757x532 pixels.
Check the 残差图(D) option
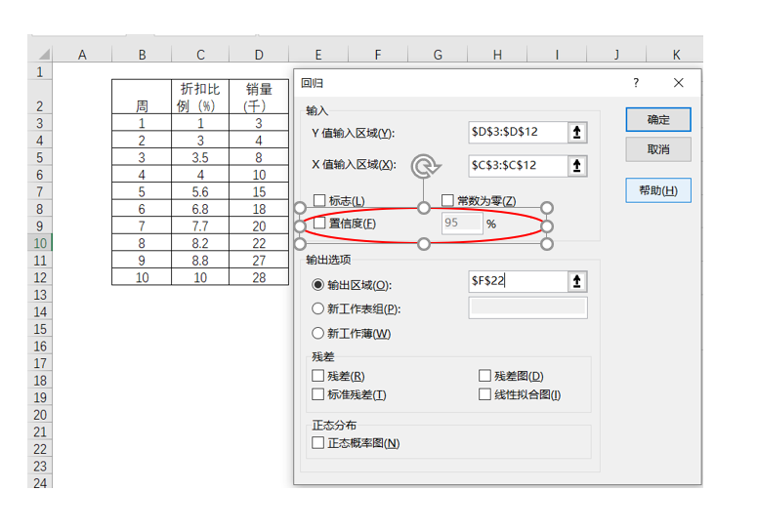pos(485,376)
